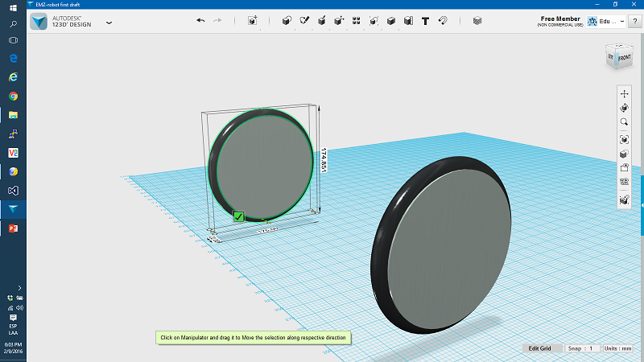Viewport: 644px width, 362px height.
Task: Click the selected wheel inside the bounding box
Action: [x=261, y=165]
